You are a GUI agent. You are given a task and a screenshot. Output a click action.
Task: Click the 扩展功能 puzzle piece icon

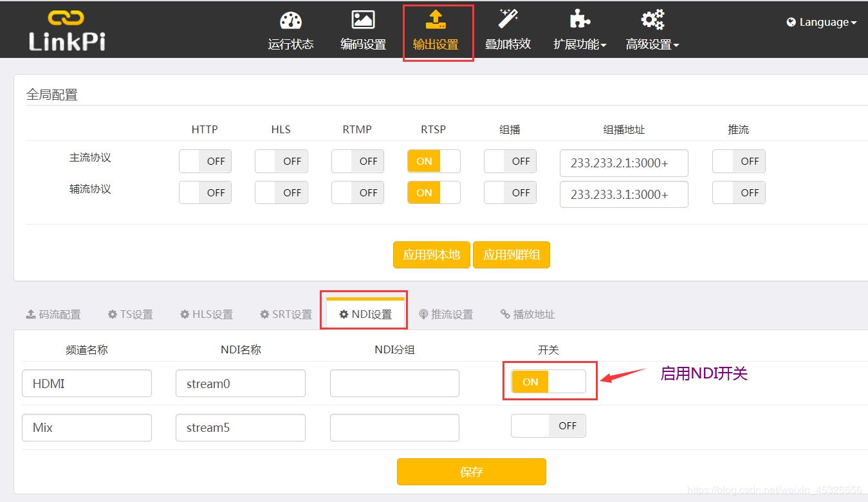(x=580, y=20)
